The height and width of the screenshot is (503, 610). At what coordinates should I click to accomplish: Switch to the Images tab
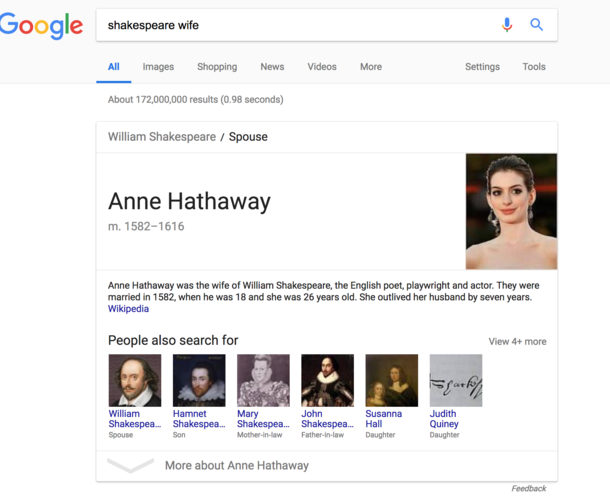158,67
